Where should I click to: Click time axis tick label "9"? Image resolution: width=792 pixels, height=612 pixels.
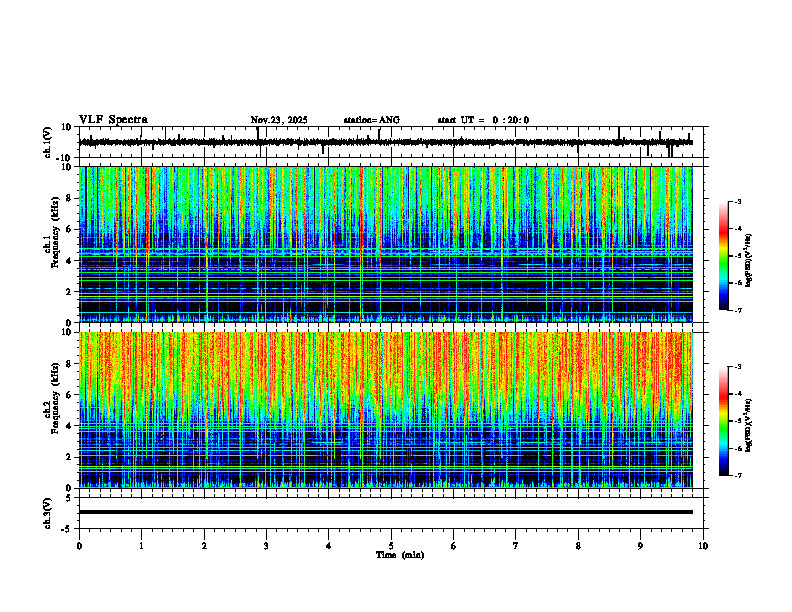tap(640, 546)
